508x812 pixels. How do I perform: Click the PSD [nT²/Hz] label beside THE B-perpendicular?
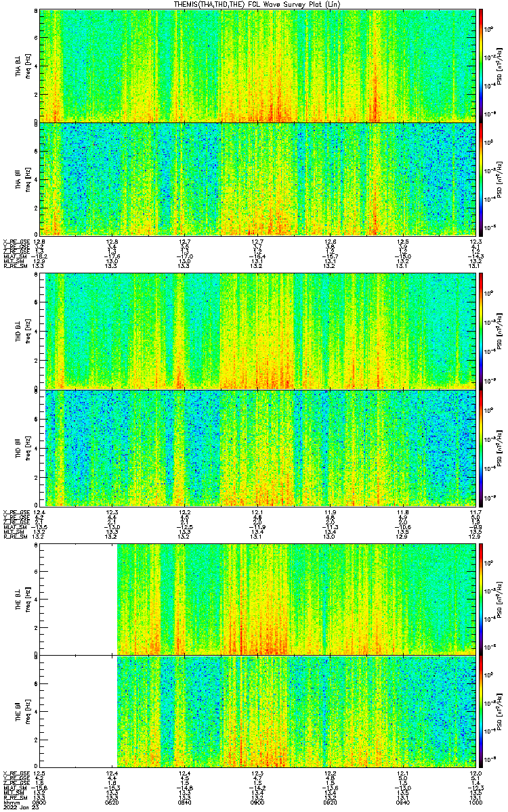click(499, 599)
